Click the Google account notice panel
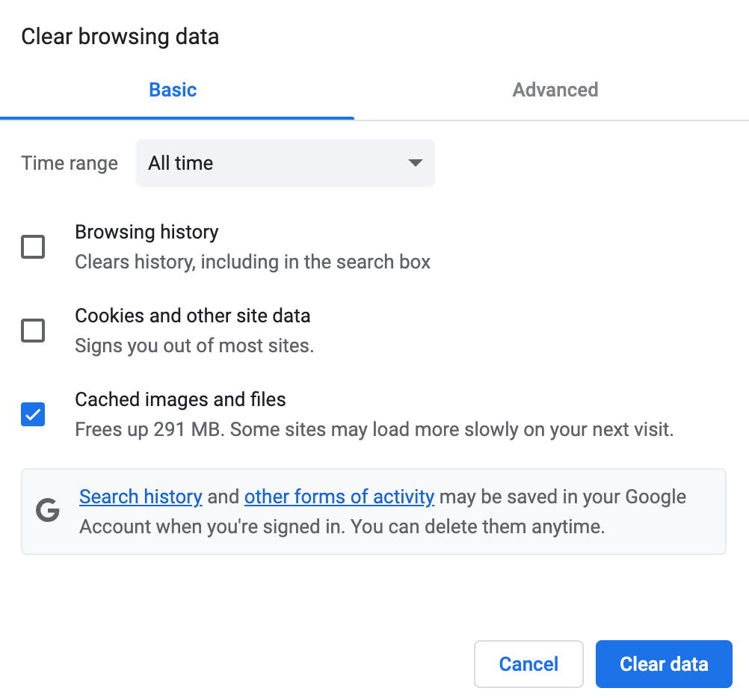The width and height of the screenshot is (749, 700). (374, 511)
